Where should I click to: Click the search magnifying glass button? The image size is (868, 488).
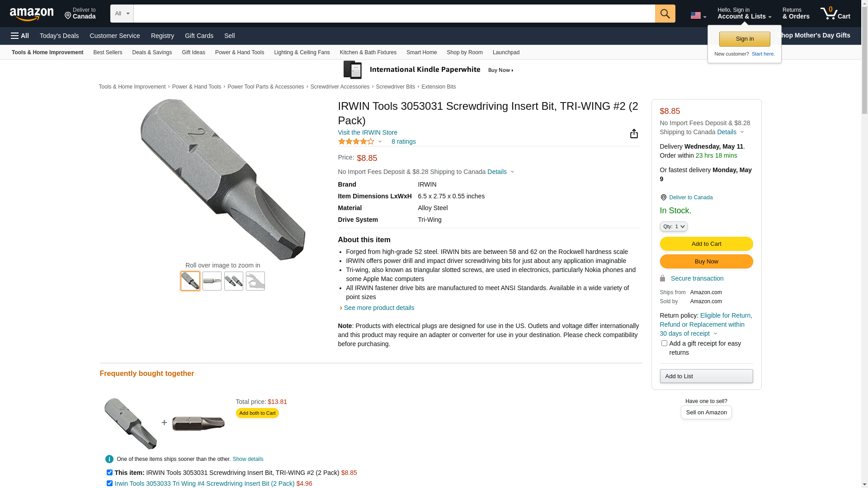click(x=665, y=14)
